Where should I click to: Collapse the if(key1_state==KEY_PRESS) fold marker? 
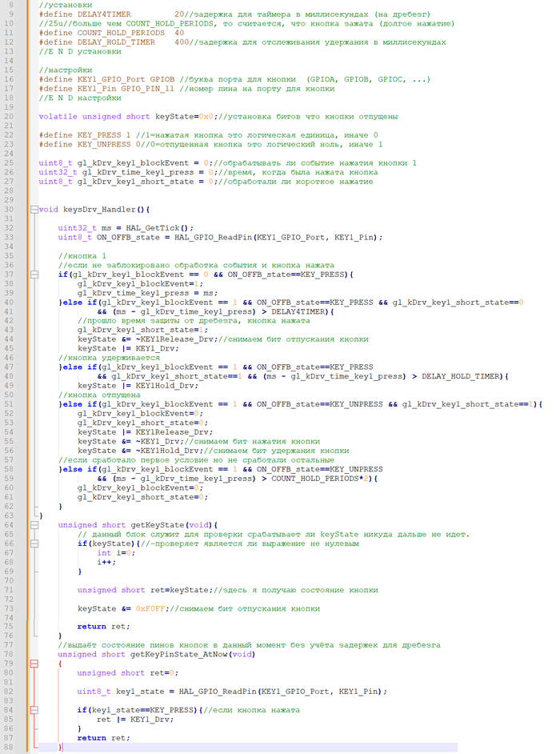coord(33,709)
